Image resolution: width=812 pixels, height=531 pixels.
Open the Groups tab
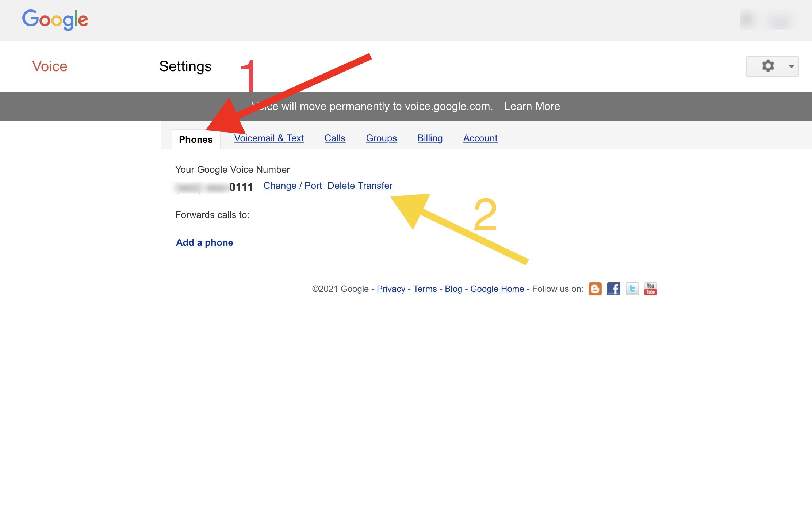click(x=381, y=138)
